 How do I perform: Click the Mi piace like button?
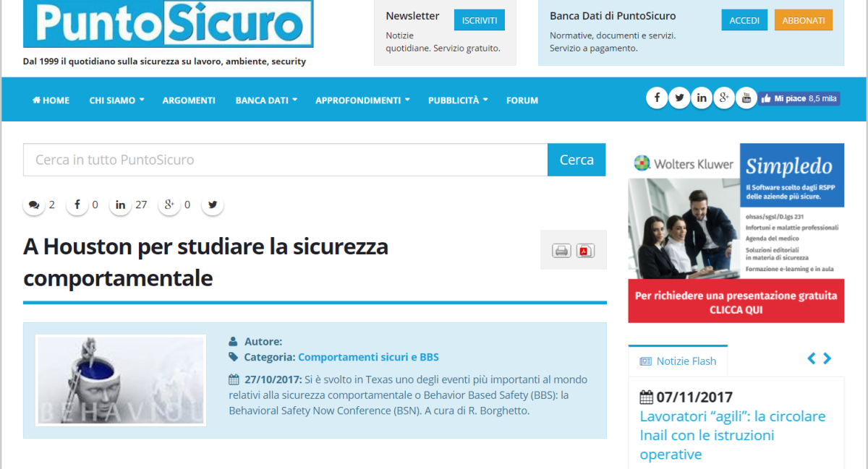click(799, 98)
